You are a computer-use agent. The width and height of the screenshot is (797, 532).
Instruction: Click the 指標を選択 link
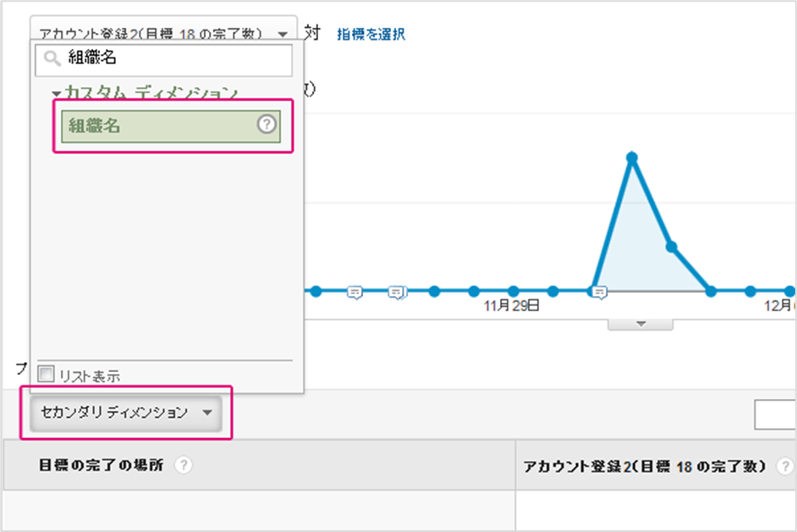tap(371, 34)
